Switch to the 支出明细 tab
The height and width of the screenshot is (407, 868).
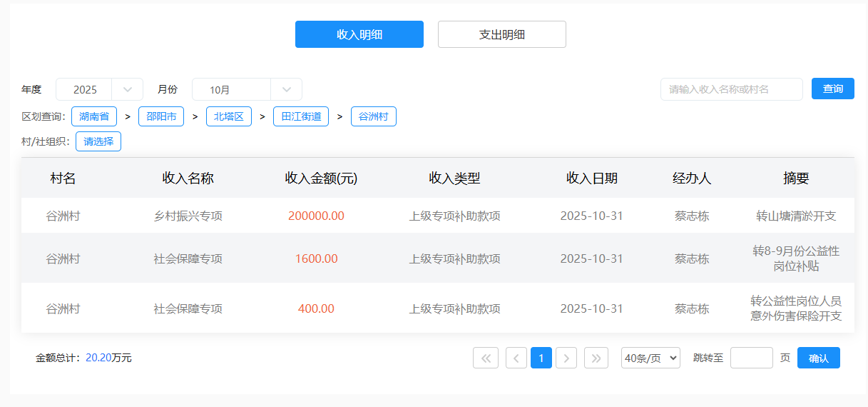pyautogui.click(x=502, y=34)
